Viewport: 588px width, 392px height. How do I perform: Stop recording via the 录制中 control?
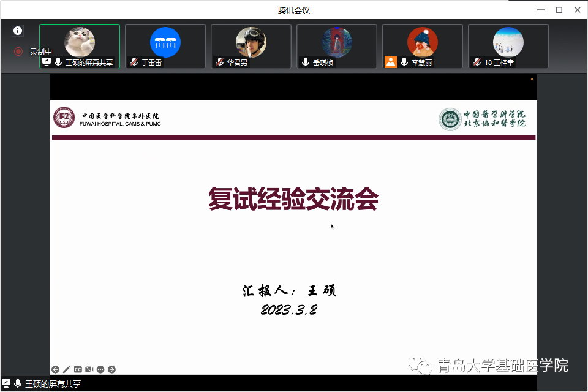tap(40, 51)
